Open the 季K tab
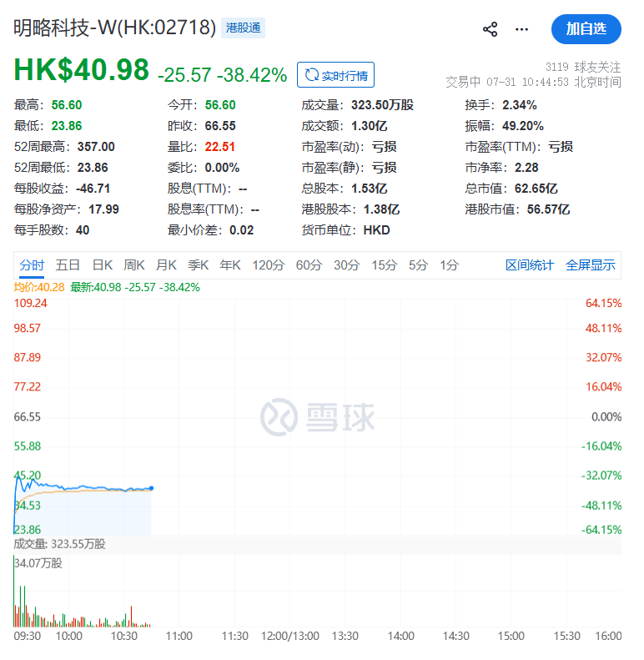This screenshot has height=660, width=644. (199, 265)
